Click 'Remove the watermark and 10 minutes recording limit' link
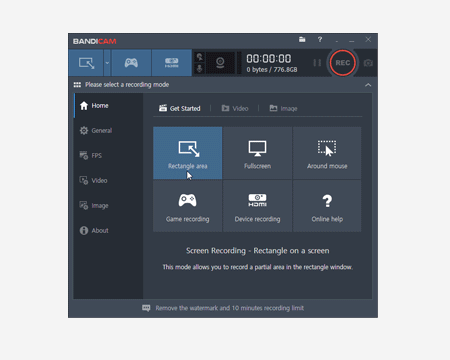Viewport: 450px width, 360px height. click(x=230, y=308)
